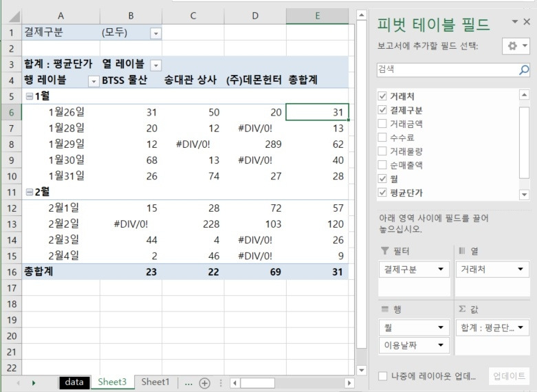Add a new sheet with the plus icon
Viewport: 537px width, 392px height.
coord(204,383)
